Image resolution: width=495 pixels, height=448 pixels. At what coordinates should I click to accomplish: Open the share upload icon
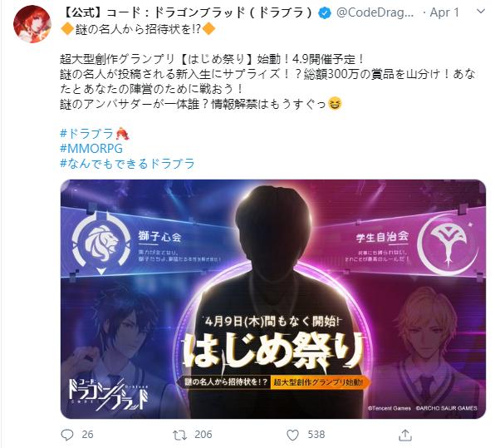405,435
